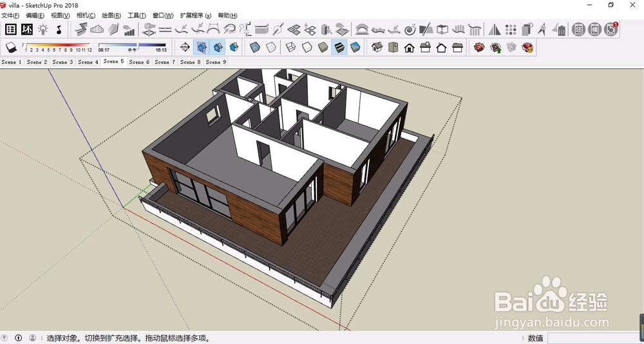Image resolution: width=644 pixels, height=344 pixels.
Task: Click the black 坯 icon
Action: click(27, 29)
